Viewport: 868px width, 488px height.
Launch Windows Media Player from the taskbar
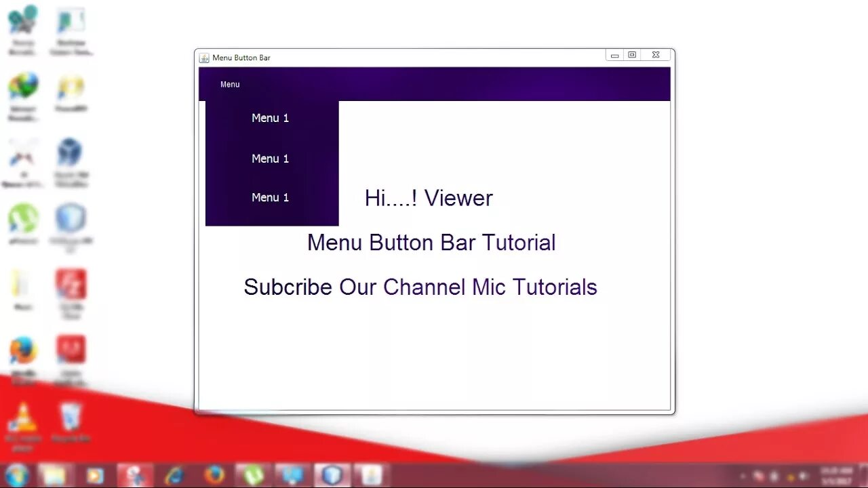[95, 475]
